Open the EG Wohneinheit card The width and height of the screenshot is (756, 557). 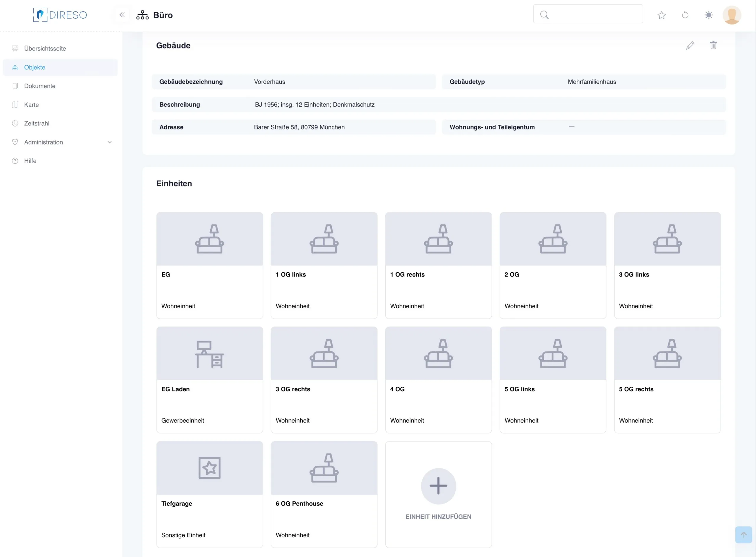[x=210, y=265]
